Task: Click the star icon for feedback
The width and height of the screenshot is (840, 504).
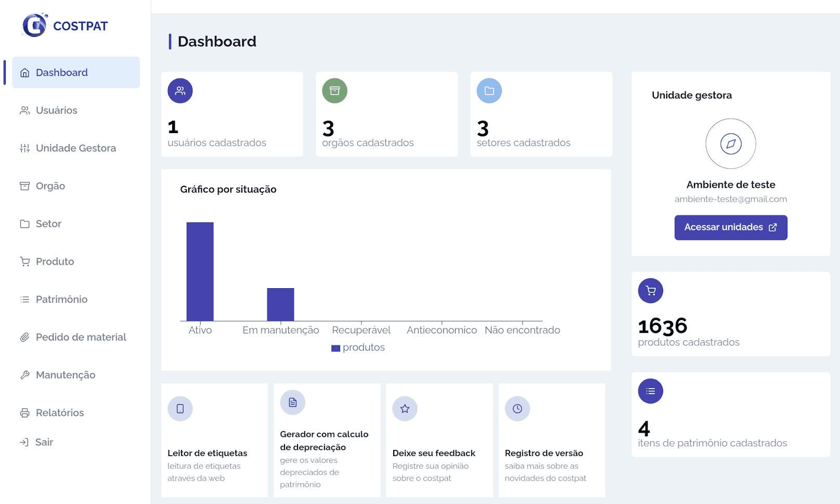Action: pos(405,409)
